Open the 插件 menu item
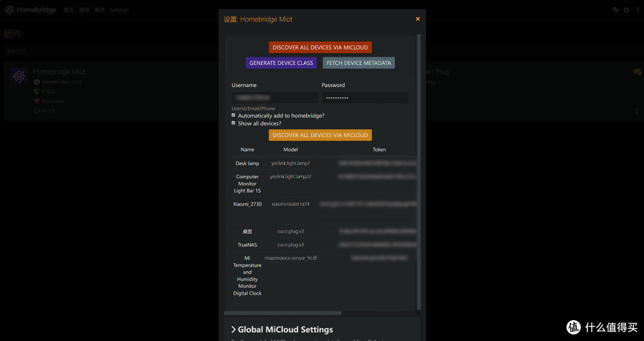Screen dimensions: 644x341 [84, 10]
